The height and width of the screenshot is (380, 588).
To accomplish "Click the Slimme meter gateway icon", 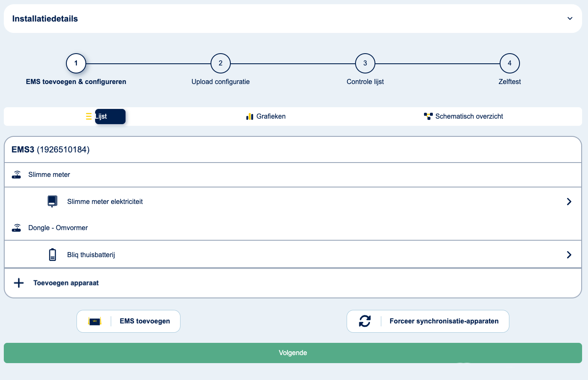I will (x=16, y=175).
